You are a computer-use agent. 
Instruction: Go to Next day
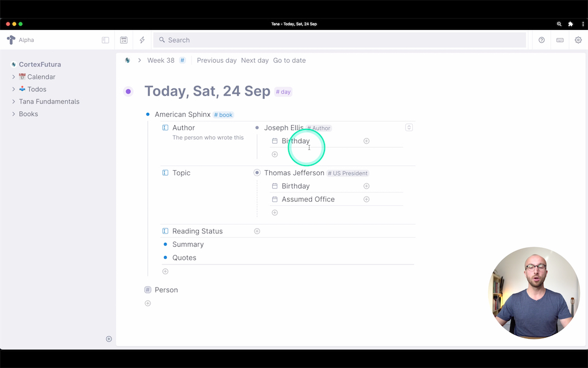pos(254,60)
